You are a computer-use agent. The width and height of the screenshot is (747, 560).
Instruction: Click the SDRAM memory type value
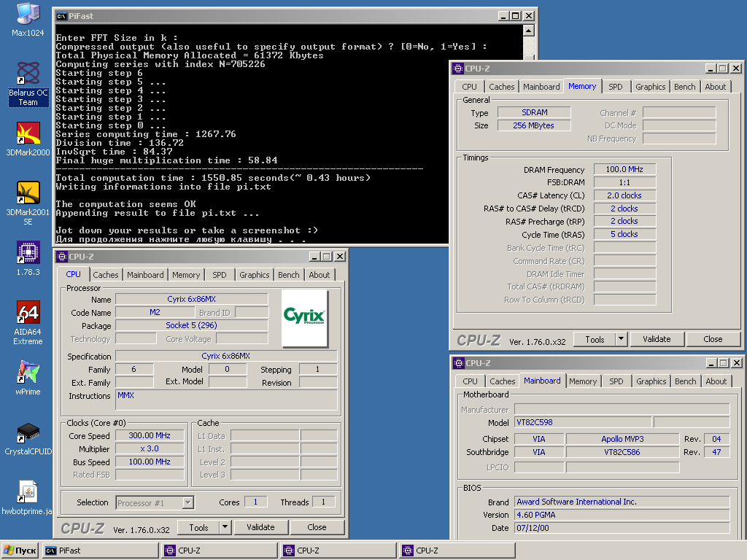tap(534, 112)
